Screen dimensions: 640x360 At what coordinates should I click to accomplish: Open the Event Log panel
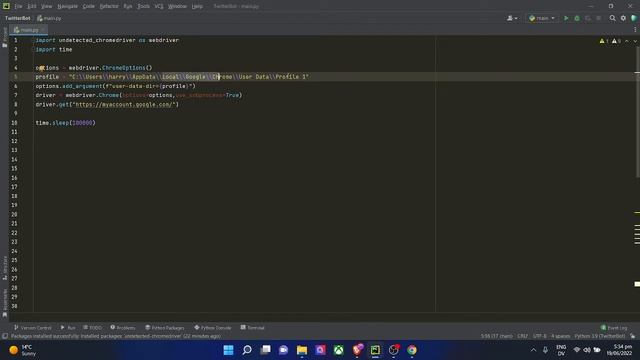(x=614, y=328)
